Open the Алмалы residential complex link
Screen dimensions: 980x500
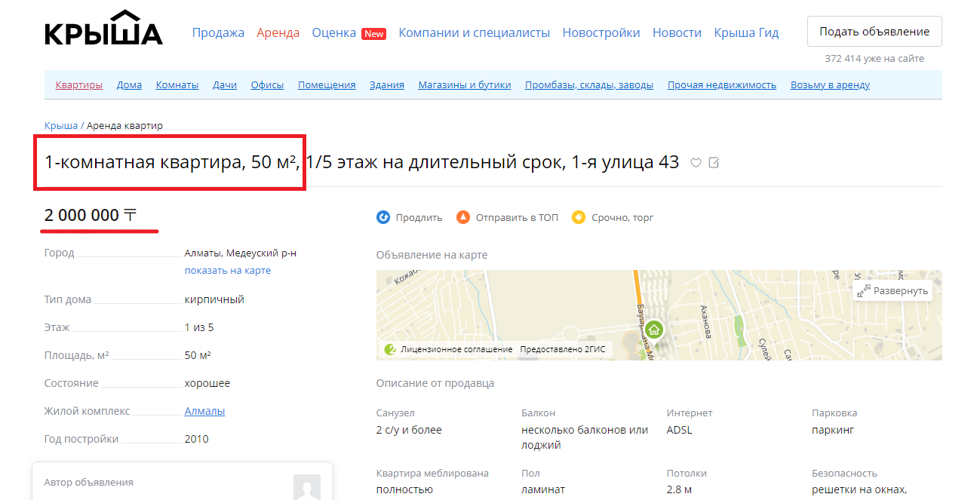click(204, 411)
